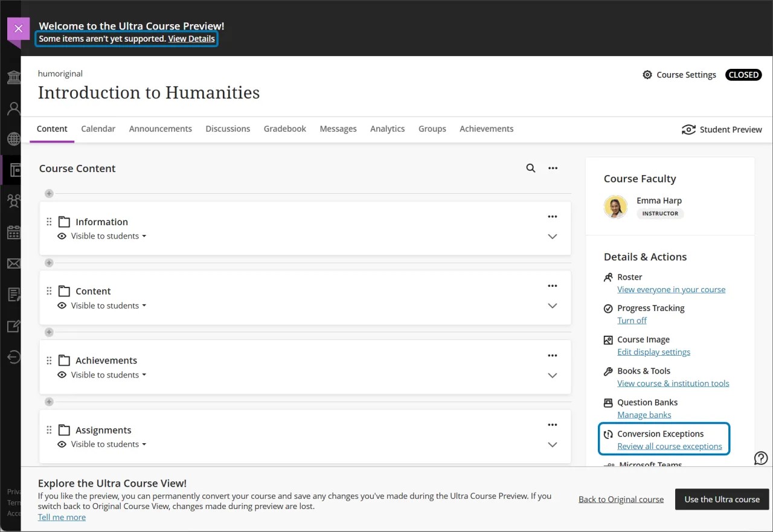The width and height of the screenshot is (773, 532).
Task: Open the Grades icon in the sidebar
Action: [x=13, y=295]
